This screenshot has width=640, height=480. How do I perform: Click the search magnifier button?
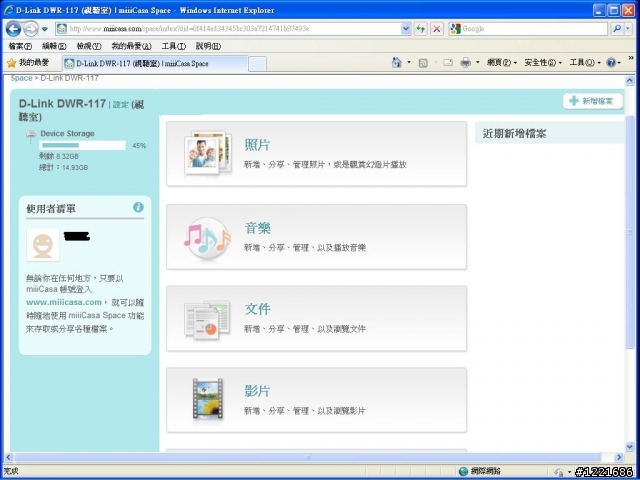[x=617, y=29]
